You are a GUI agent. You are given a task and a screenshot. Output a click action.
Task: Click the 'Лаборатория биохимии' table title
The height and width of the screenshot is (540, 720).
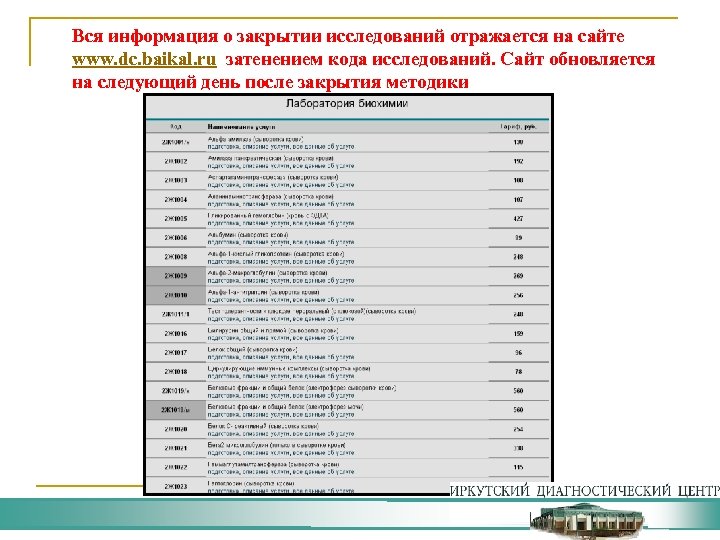click(x=347, y=103)
